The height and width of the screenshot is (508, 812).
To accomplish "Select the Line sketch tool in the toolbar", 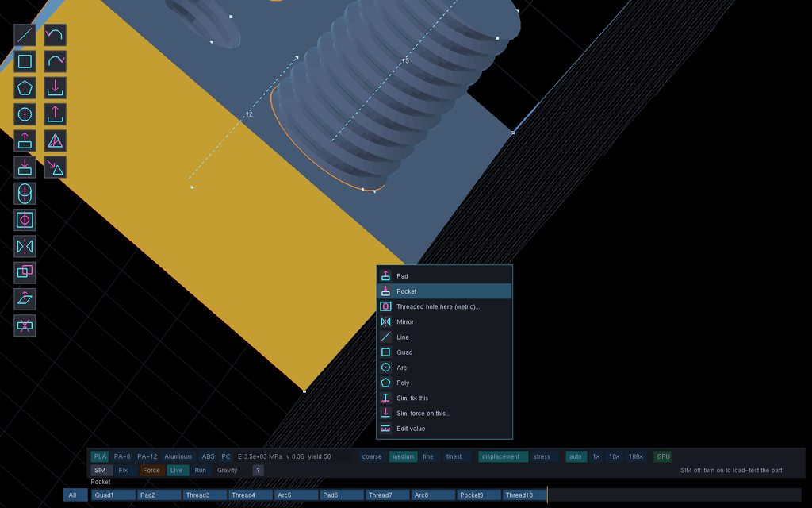I will click(25, 35).
